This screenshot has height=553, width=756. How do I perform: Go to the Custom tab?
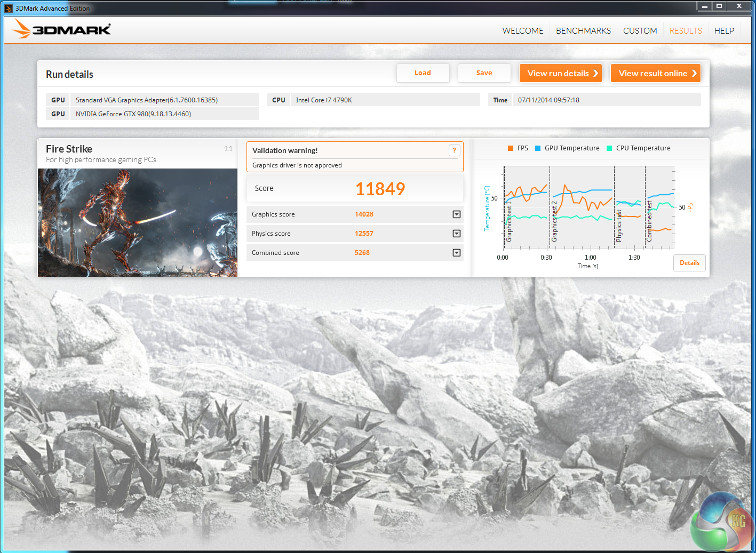[x=640, y=31]
